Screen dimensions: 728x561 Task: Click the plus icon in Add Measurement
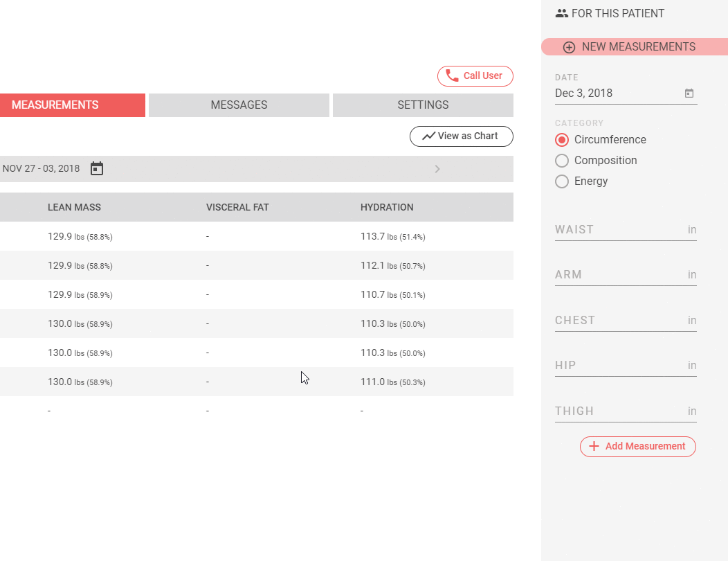click(x=594, y=447)
